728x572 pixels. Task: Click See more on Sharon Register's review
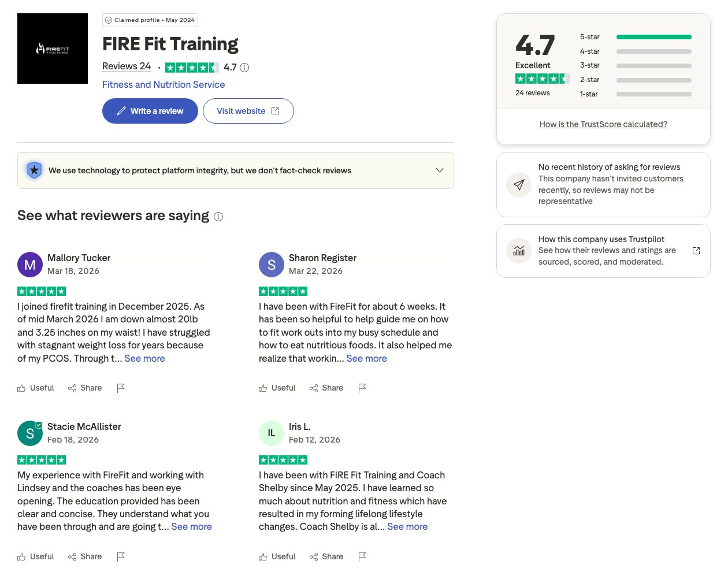[367, 358]
